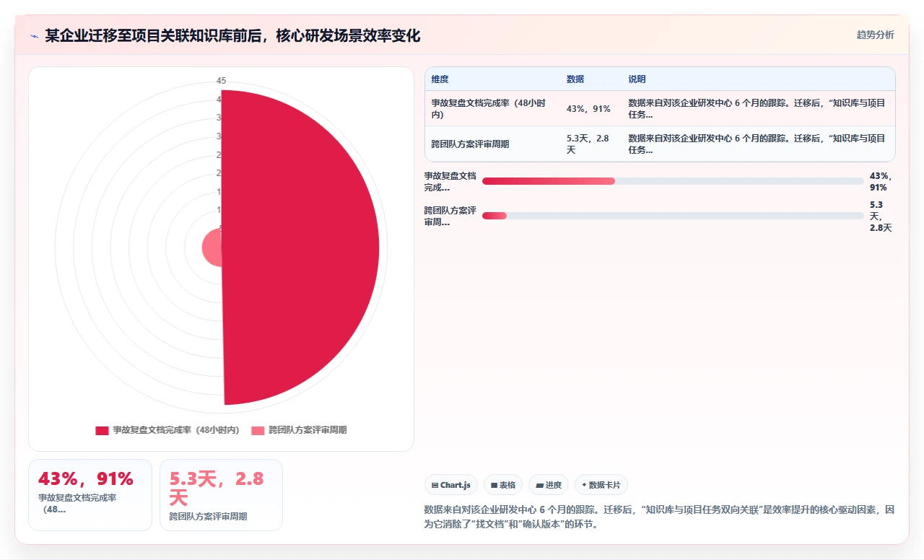Click the 说明 column header
Screen dimensions: 924x560
tap(637, 79)
